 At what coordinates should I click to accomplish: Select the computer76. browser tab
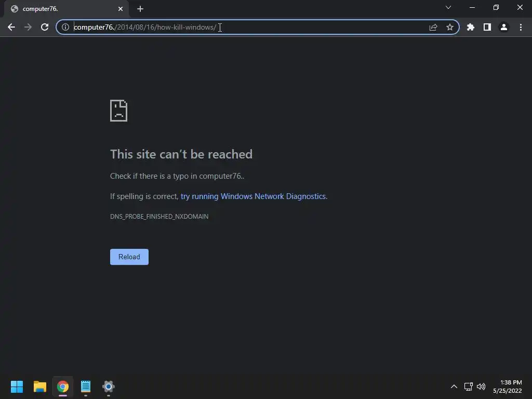(x=66, y=9)
